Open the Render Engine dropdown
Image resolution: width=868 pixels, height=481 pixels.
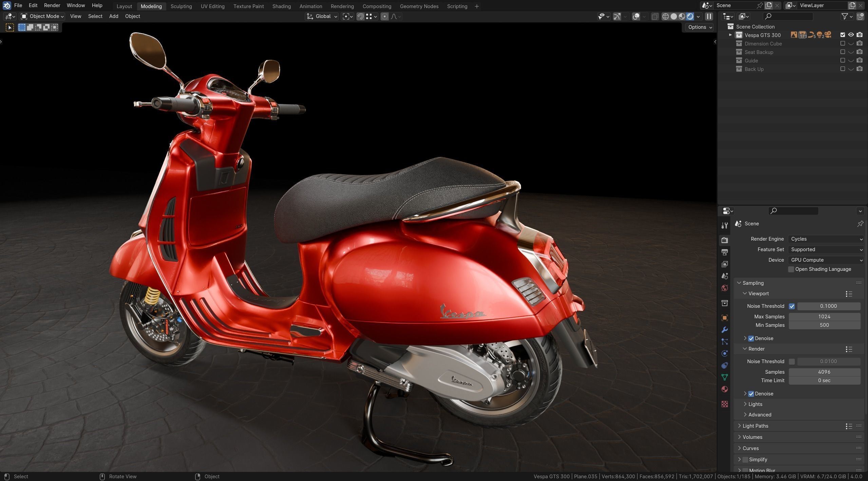(826, 239)
